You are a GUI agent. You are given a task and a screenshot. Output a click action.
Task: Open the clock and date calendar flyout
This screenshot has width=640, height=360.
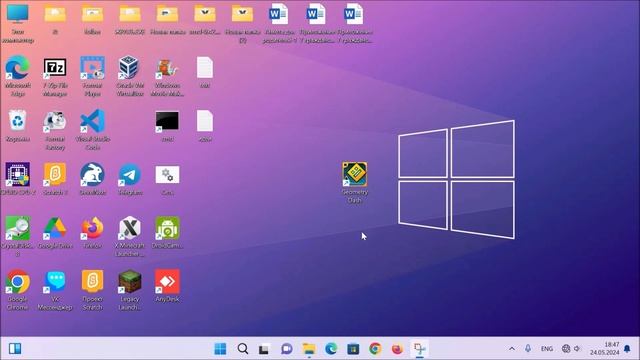[605, 349]
